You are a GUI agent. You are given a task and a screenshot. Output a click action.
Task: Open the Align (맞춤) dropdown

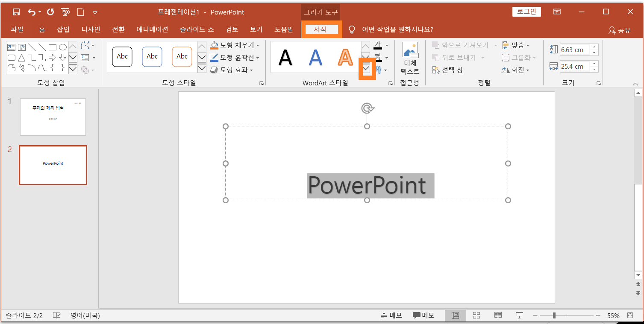pyautogui.click(x=516, y=45)
